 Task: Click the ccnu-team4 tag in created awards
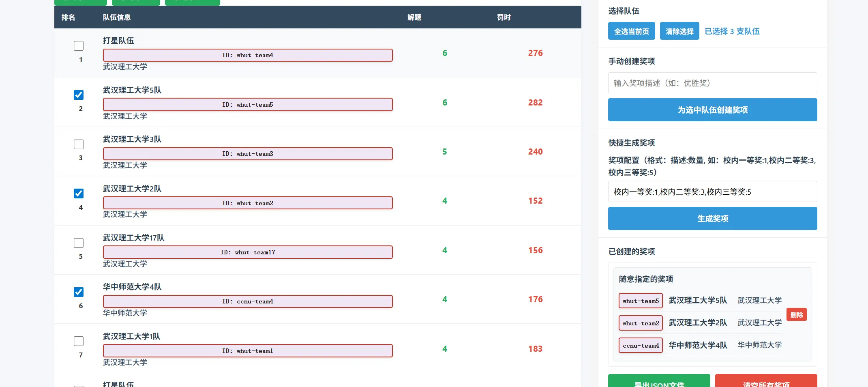pyautogui.click(x=641, y=346)
